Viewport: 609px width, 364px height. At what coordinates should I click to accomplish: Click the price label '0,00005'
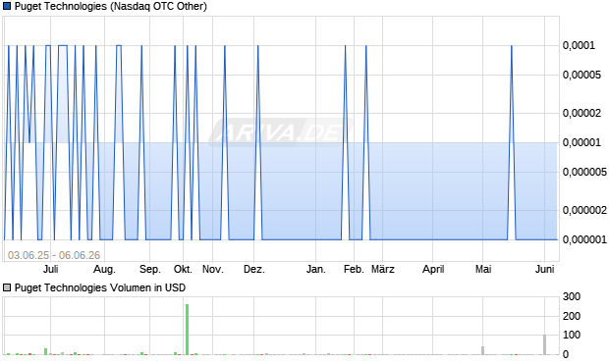581,75
